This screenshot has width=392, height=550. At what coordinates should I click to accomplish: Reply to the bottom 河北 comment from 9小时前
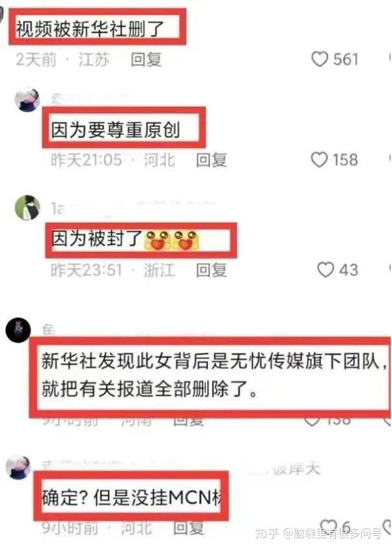[x=188, y=528]
